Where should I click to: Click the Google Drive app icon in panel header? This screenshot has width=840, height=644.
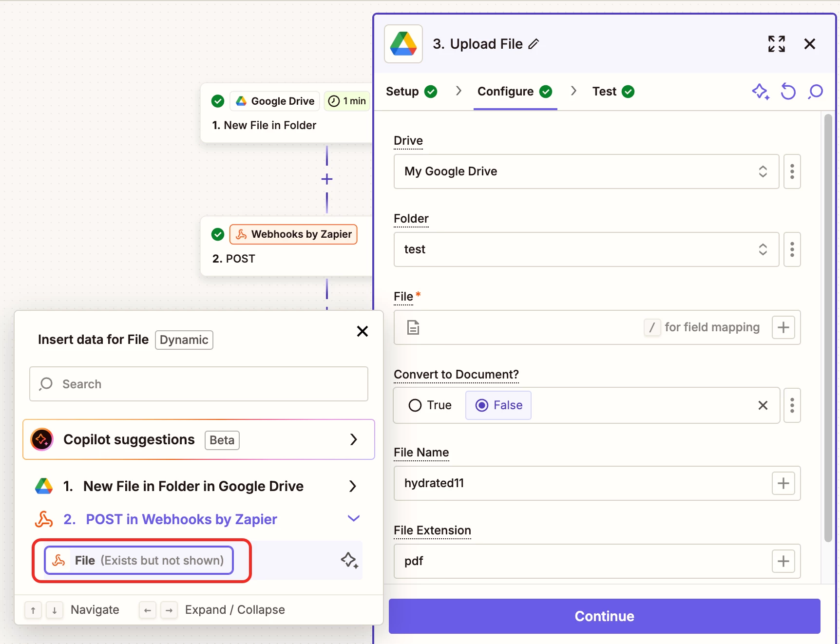tap(403, 44)
